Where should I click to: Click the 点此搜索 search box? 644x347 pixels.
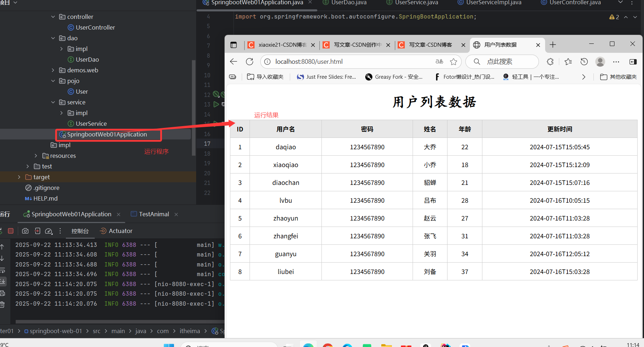pos(502,62)
